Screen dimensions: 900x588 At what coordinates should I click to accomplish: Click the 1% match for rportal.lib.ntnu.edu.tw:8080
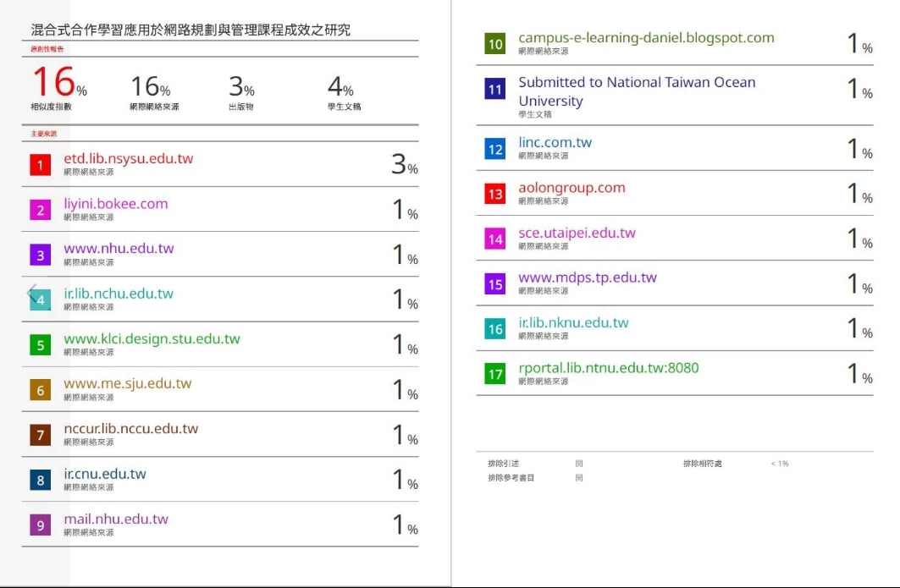coord(860,374)
